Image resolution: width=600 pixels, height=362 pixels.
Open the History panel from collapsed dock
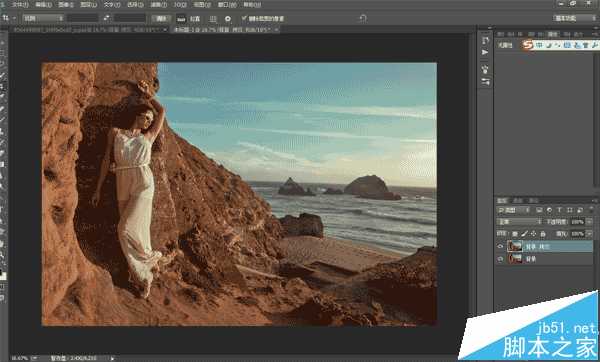tap(485, 40)
